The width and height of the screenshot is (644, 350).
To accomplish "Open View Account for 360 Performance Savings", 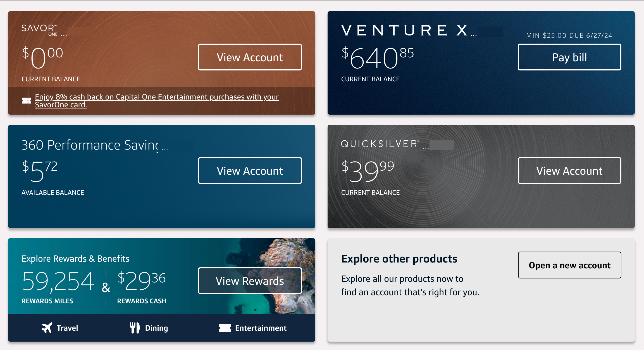I will 250,171.
